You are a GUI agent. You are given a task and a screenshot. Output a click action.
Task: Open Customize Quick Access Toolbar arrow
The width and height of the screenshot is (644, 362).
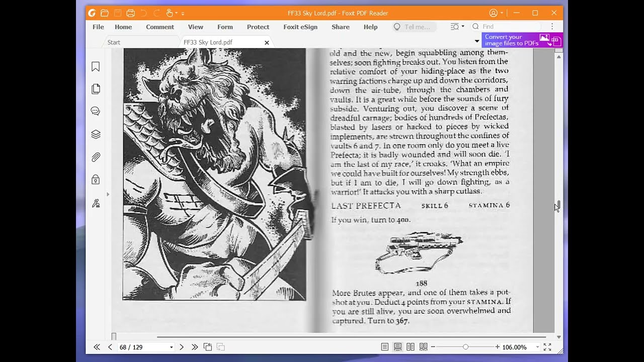pos(183,14)
